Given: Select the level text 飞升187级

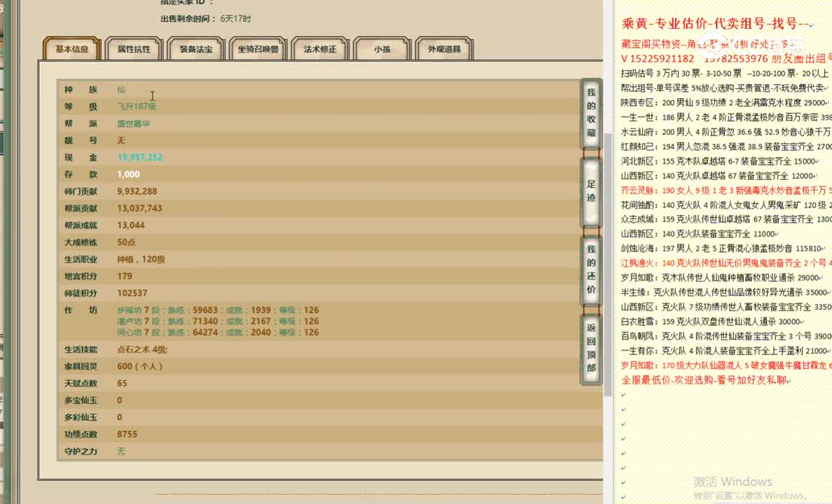Looking at the screenshot, I should [x=137, y=106].
